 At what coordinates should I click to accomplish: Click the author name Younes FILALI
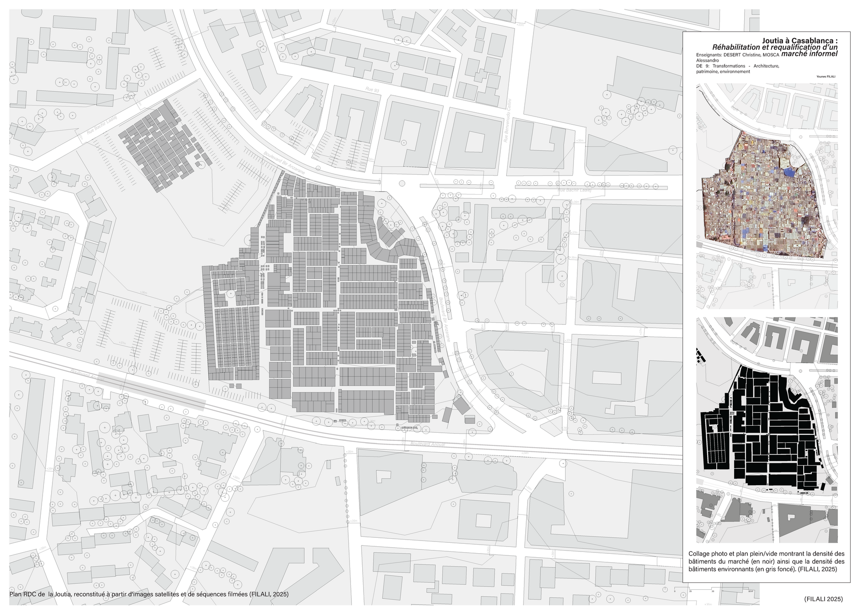pyautogui.click(x=826, y=77)
